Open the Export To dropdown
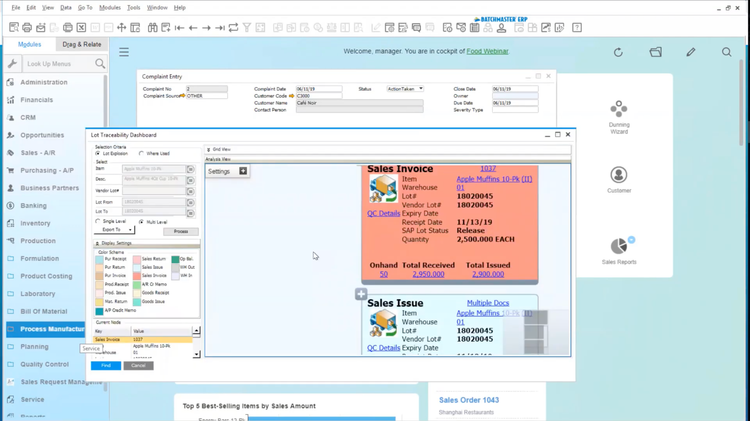 point(115,230)
